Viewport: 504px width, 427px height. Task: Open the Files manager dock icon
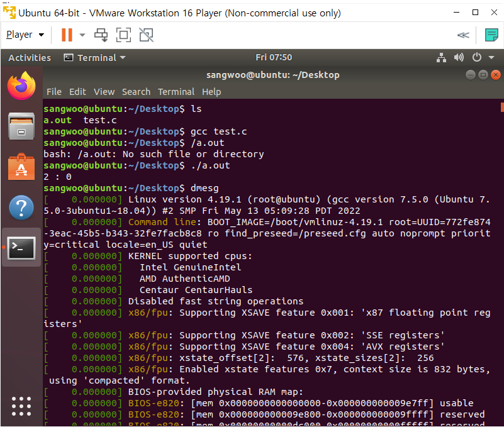pos(21,126)
